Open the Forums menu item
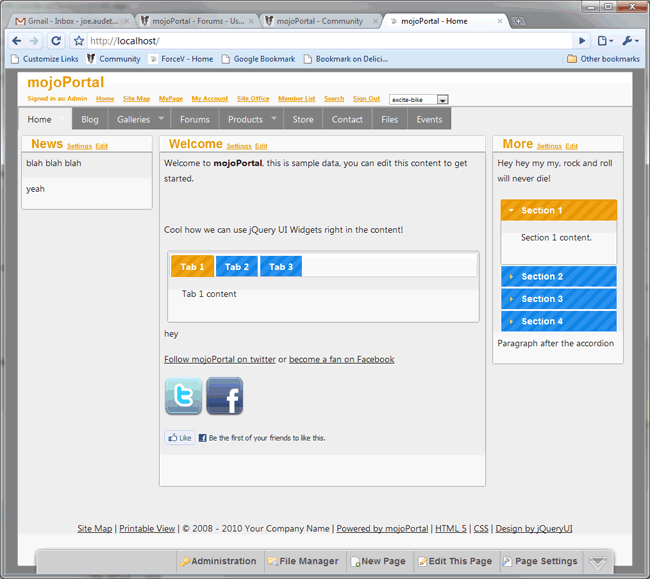Screen dimensions: 650x579 click(195, 119)
